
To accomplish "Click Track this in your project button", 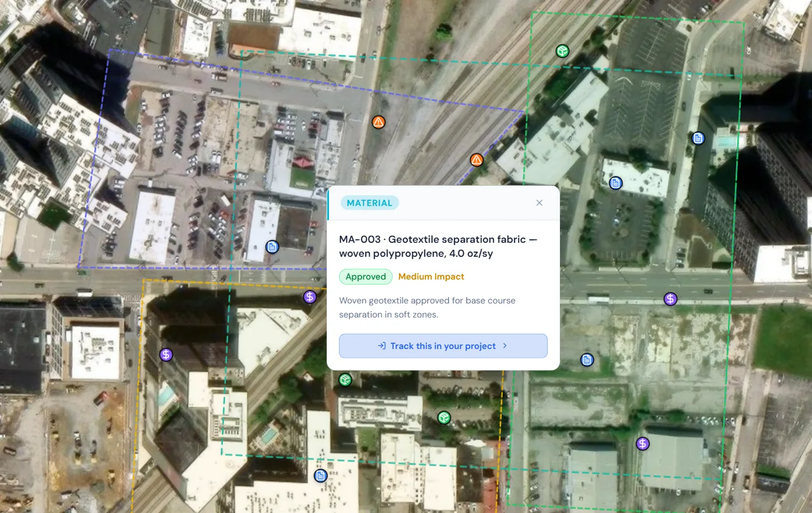I will pyautogui.click(x=443, y=346).
